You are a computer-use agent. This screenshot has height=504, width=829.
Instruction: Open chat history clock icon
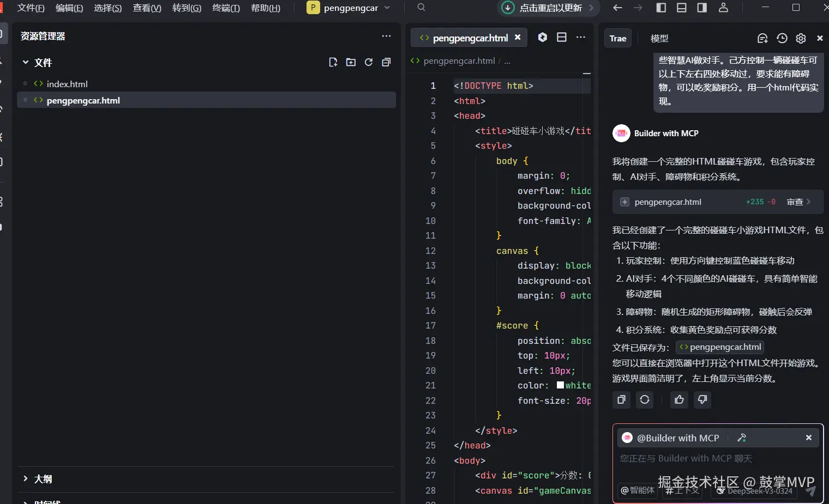[x=782, y=38]
